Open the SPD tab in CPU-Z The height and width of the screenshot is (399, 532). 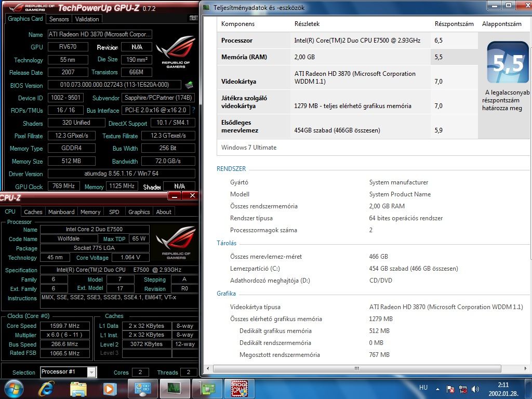114,212
